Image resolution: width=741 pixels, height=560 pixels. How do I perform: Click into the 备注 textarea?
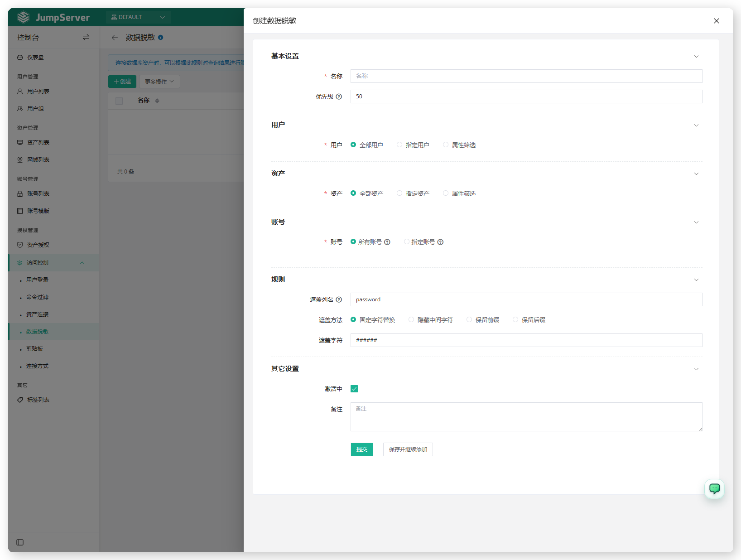coord(526,417)
